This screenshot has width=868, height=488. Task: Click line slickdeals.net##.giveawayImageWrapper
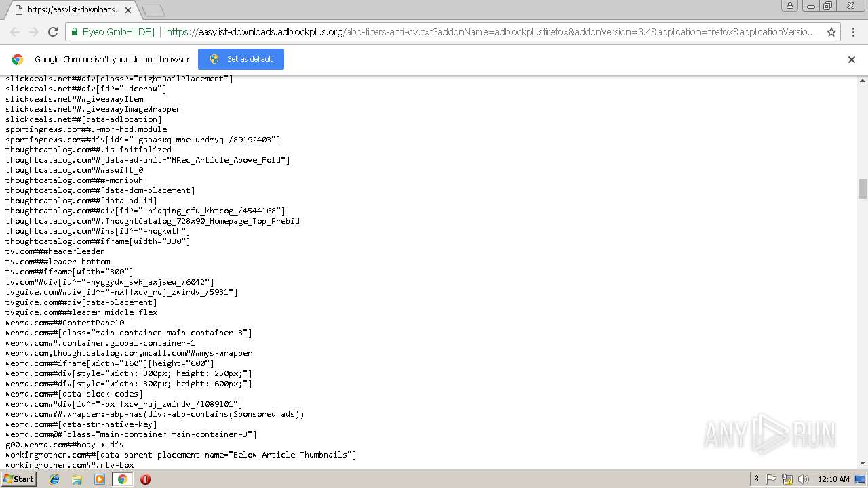tap(93, 109)
